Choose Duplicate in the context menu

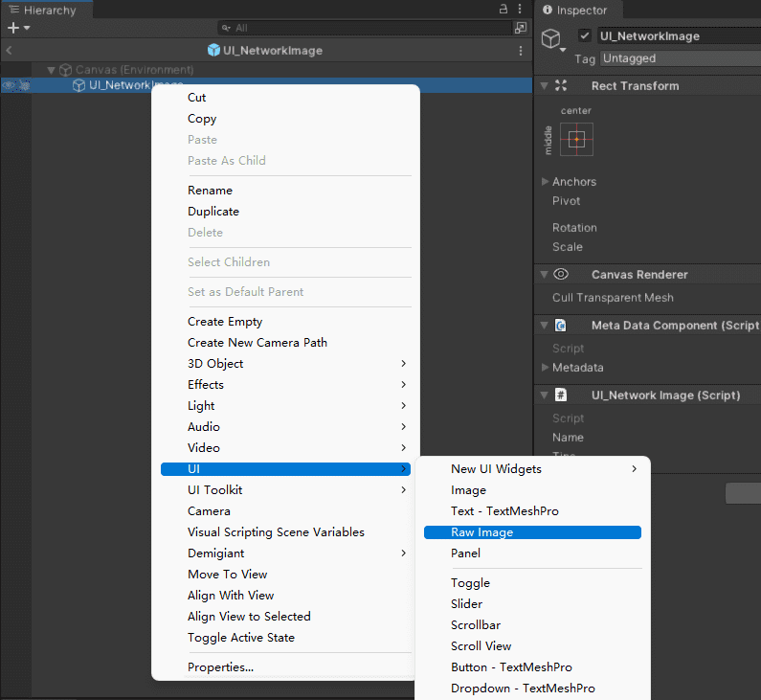pyautogui.click(x=213, y=212)
